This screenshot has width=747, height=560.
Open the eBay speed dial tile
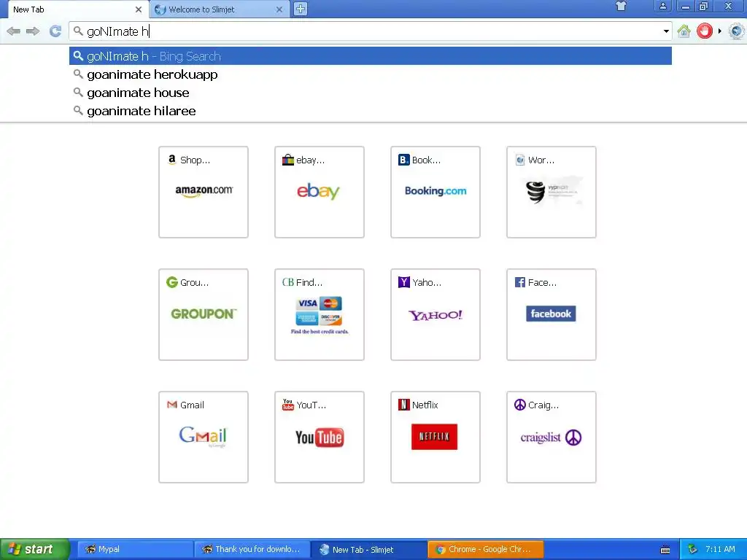coord(320,192)
